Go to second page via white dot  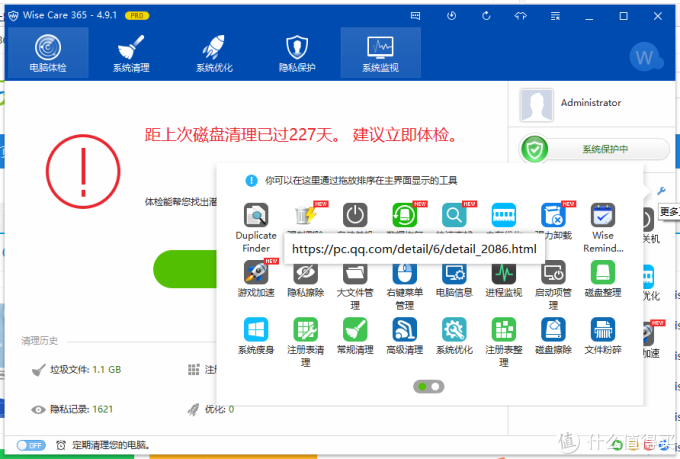(435, 387)
